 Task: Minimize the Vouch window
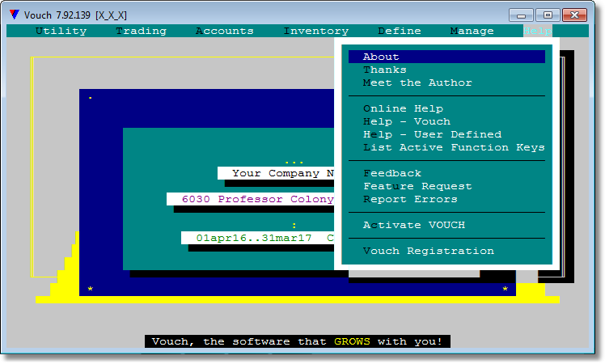(521, 15)
